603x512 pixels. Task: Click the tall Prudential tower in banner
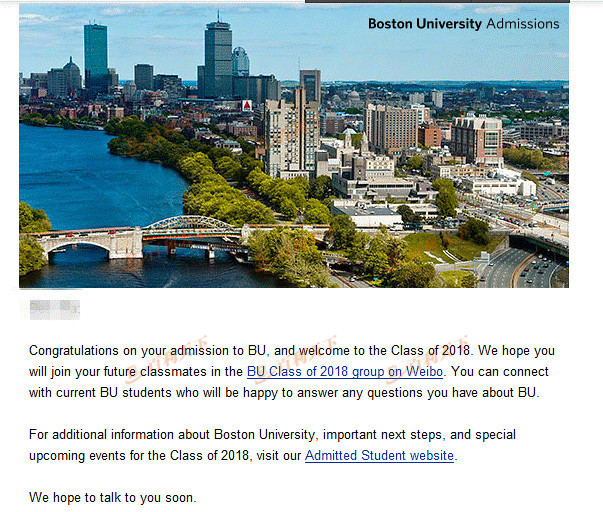[218, 58]
